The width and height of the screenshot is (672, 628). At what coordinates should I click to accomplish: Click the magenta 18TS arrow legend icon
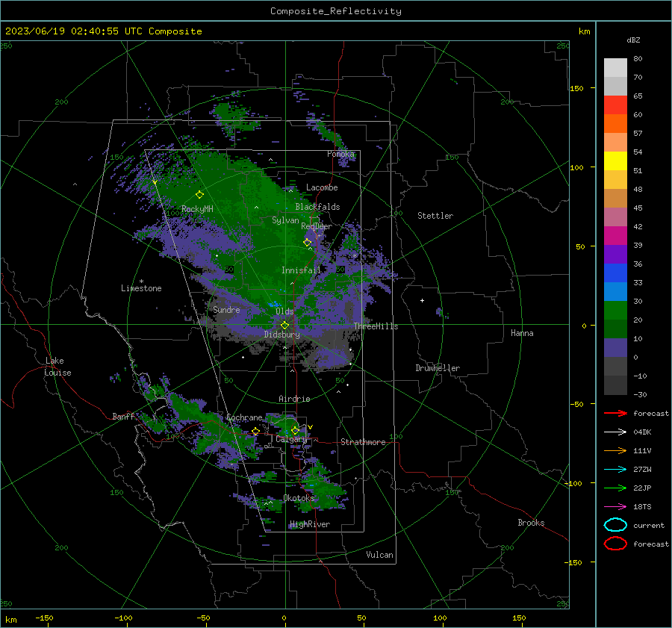click(x=615, y=507)
